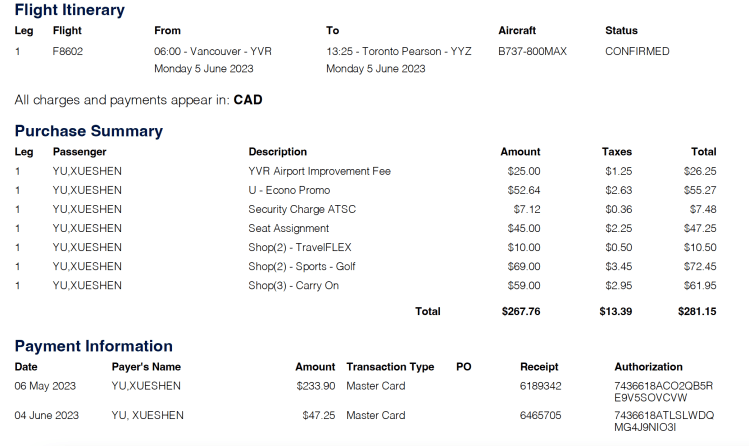Click Shop(3) - Carry On item
The height and width of the screenshot is (446, 749).
(293, 285)
